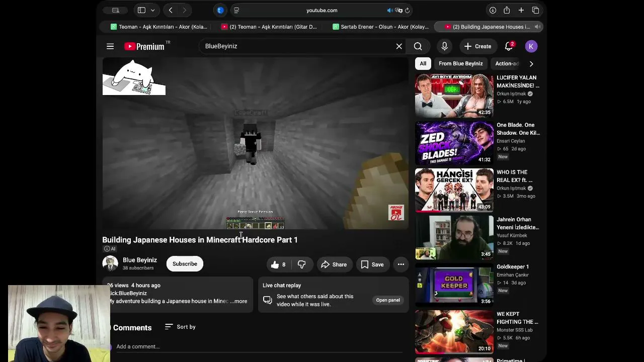Share the Minecraft video

(x=334, y=264)
